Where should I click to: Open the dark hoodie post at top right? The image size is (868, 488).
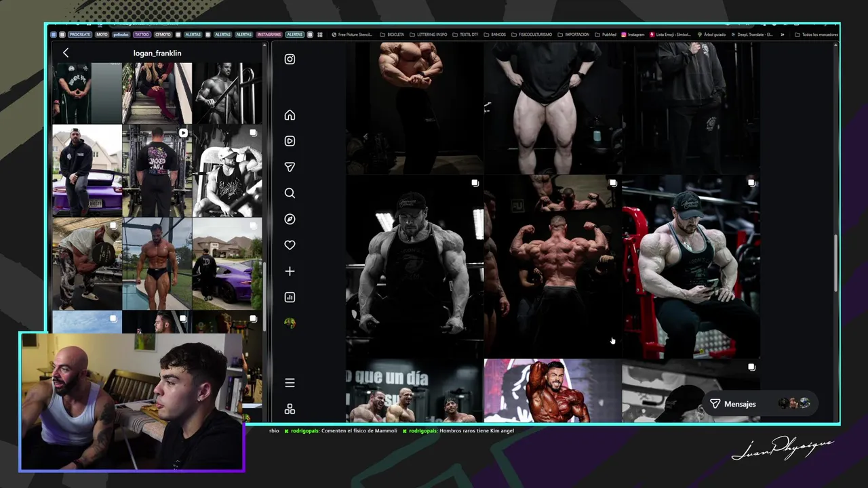click(x=691, y=108)
